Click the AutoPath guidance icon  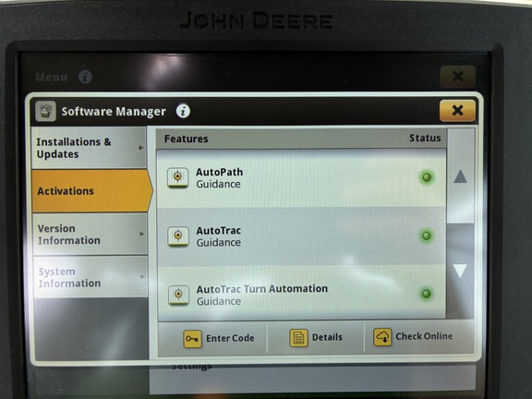[177, 177]
